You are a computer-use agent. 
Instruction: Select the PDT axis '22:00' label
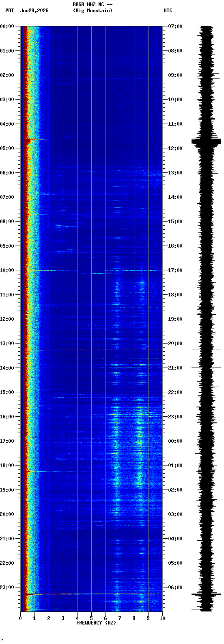tap(7, 563)
